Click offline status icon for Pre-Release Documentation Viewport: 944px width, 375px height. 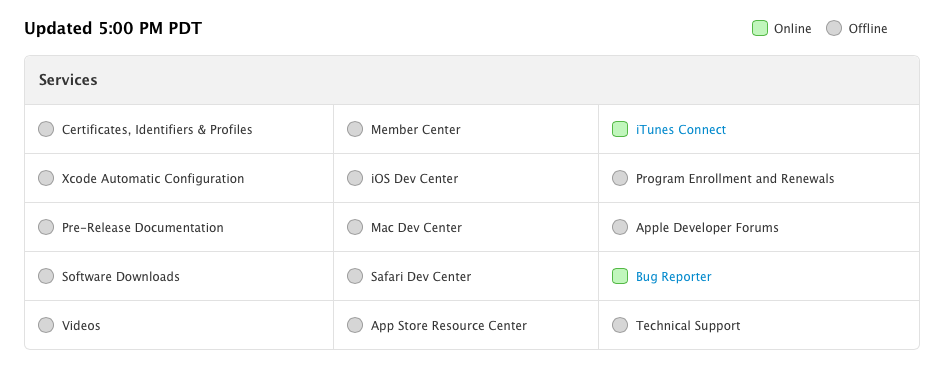click(x=46, y=227)
